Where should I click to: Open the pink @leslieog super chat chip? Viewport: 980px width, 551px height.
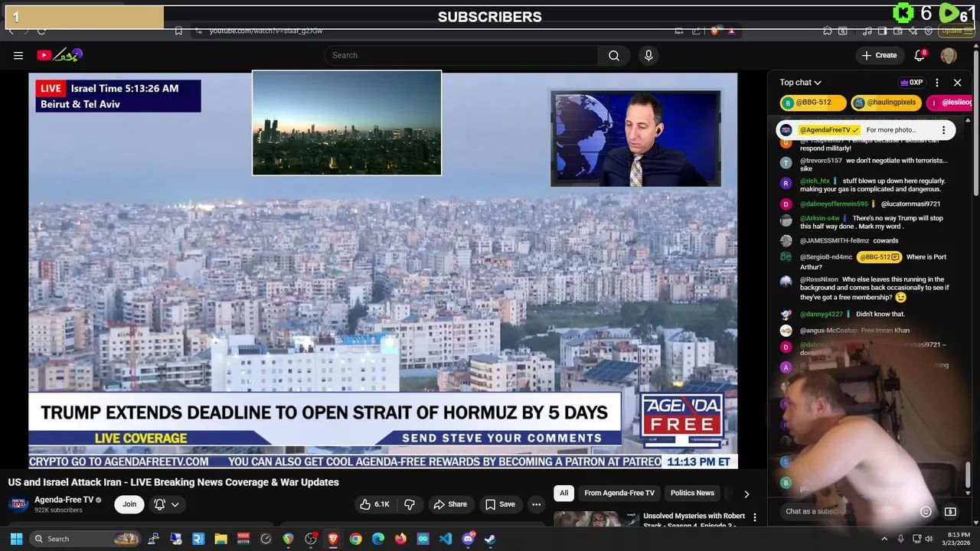[x=949, y=103]
